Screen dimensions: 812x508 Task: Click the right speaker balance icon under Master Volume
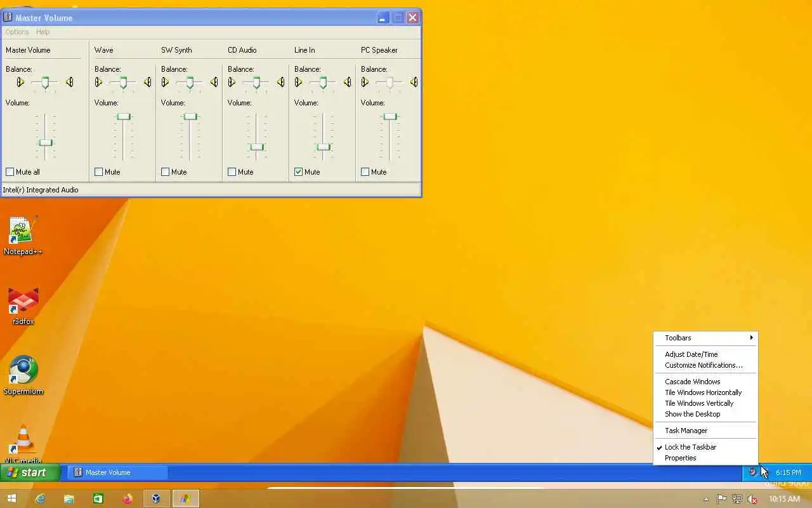pyautogui.click(x=70, y=82)
